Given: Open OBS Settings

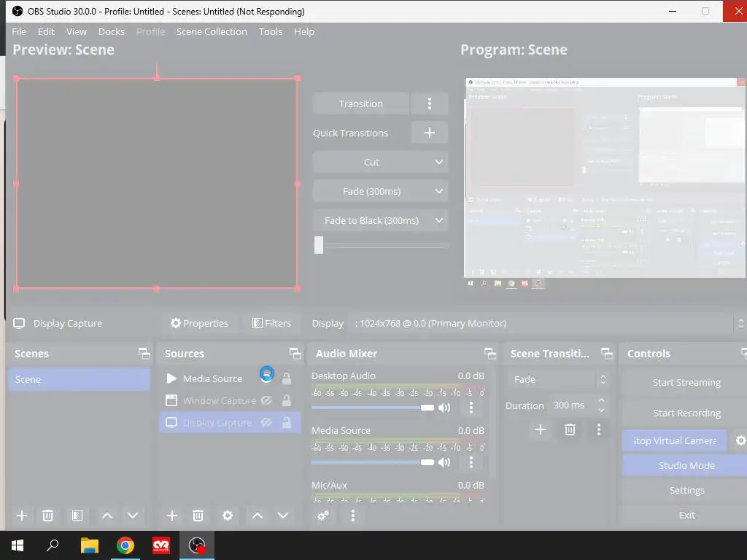Looking at the screenshot, I should coord(686,490).
